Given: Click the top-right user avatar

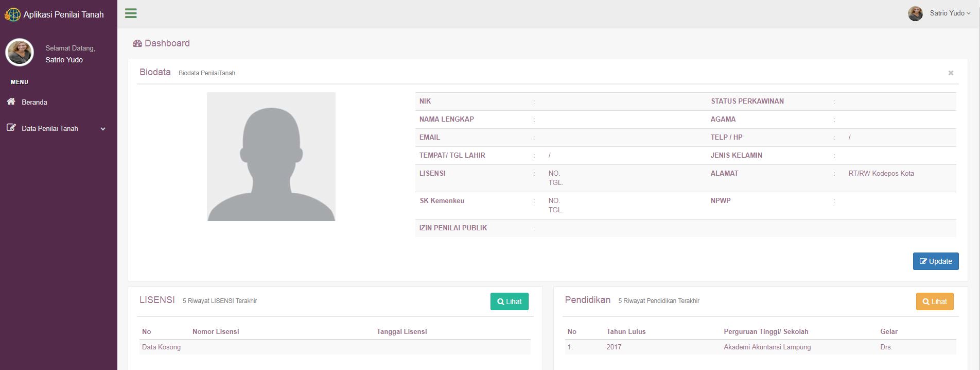Looking at the screenshot, I should (915, 13).
